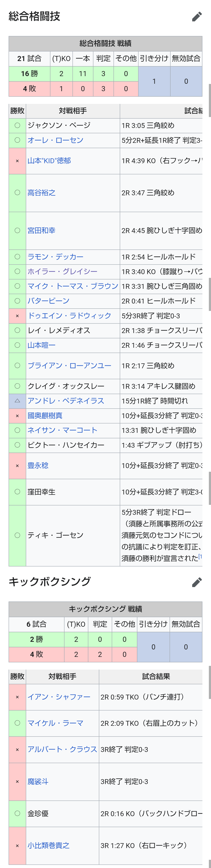
Task: Open the ネイサン・マーコート link
Action: (62, 430)
